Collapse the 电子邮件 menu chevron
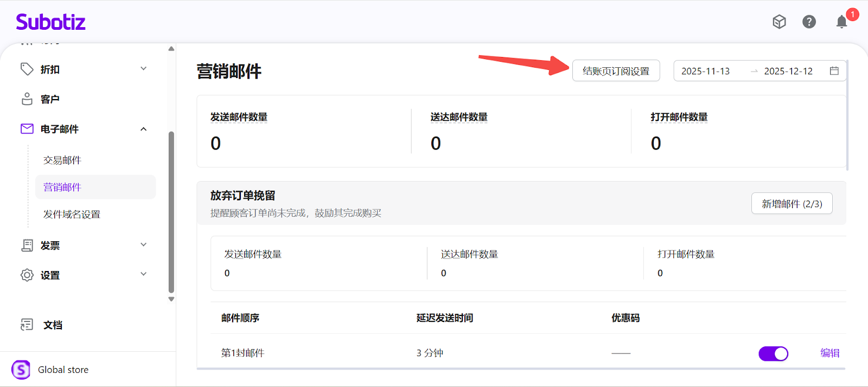Viewport: 868px width, 387px height. [x=144, y=129]
